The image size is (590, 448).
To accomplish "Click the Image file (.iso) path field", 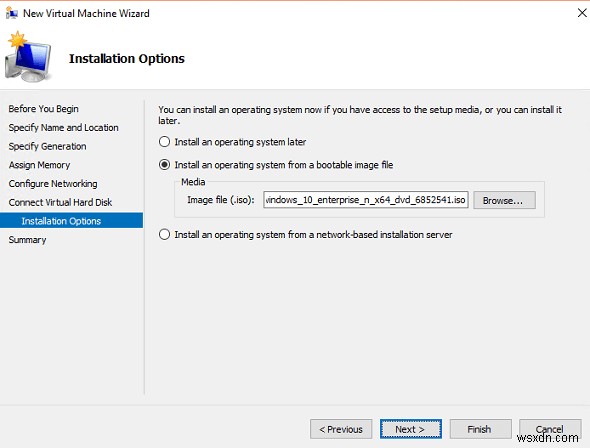I will pos(366,200).
